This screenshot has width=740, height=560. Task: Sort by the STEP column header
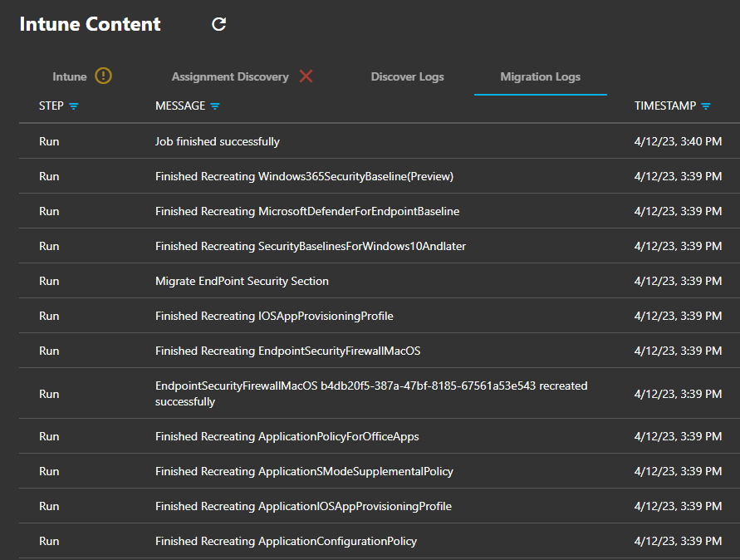51,106
